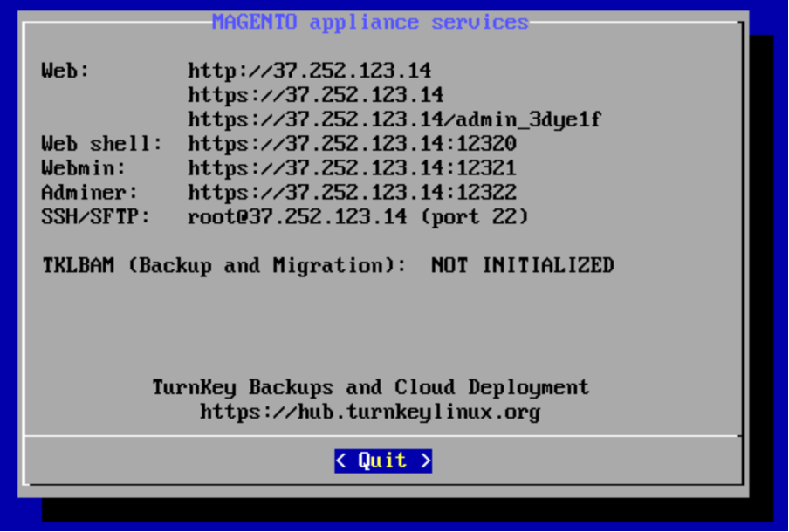Image resolution: width=789 pixels, height=532 pixels.
Task: Select the Quit button
Action: tap(383, 460)
